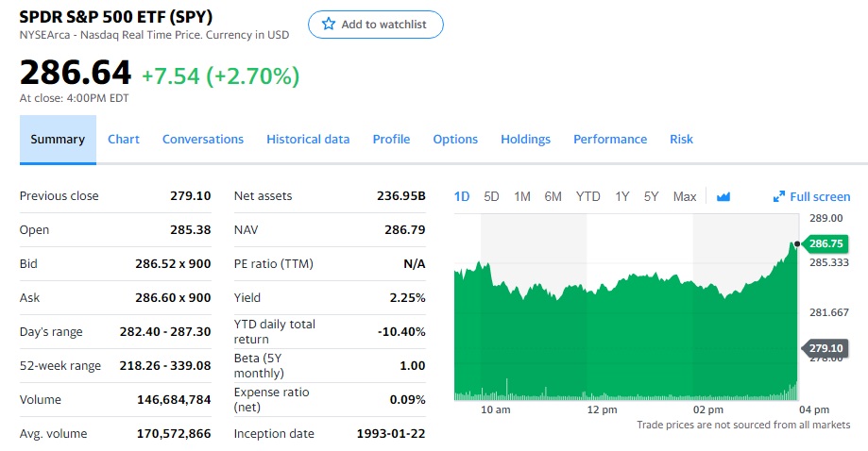
Task: Open the chart in Full screen
Action: (x=819, y=196)
